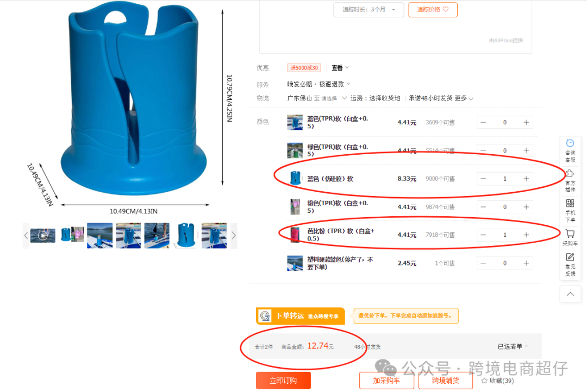The height and width of the screenshot is (392, 587).
Task: Expand the 查看 coupon dropdown
Action: (x=340, y=68)
